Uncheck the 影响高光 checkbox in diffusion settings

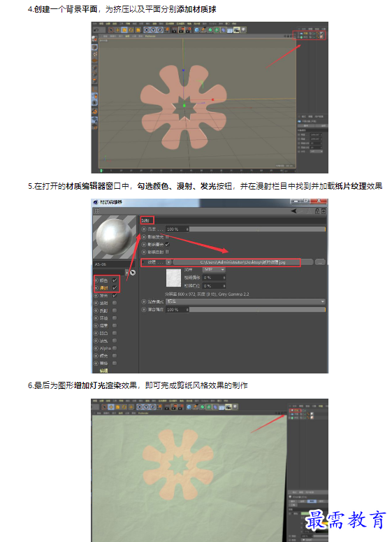[x=168, y=244]
